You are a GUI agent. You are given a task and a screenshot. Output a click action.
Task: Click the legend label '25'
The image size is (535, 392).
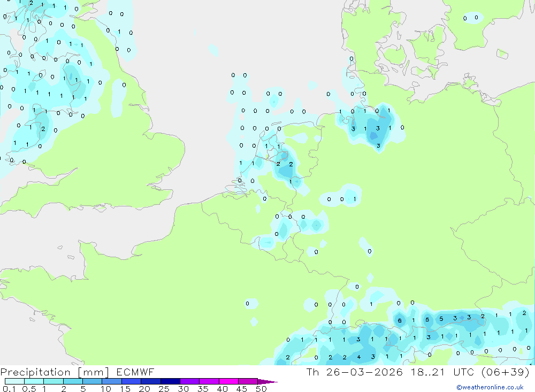[164, 389]
